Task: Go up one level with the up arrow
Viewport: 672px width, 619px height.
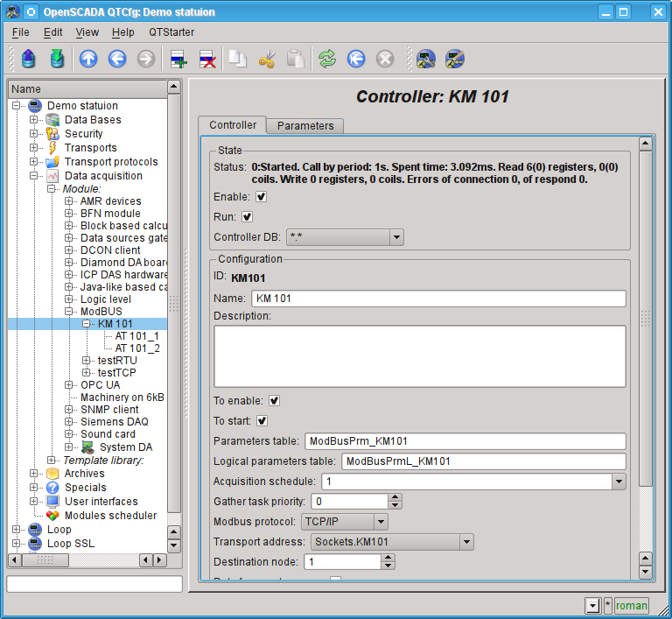Action: [x=88, y=59]
